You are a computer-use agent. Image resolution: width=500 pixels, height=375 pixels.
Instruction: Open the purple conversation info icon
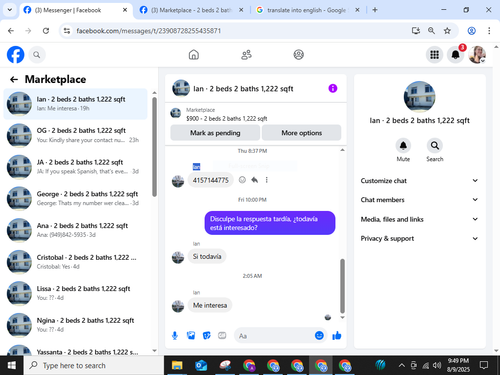[x=333, y=88]
